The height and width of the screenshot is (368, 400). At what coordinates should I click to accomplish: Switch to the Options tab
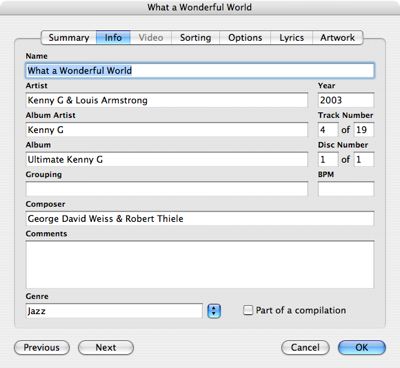click(245, 38)
